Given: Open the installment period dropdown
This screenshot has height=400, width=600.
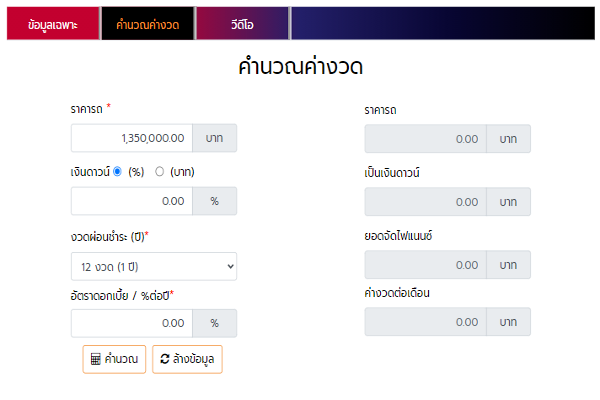Looking at the screenshot, I should 153,266.
